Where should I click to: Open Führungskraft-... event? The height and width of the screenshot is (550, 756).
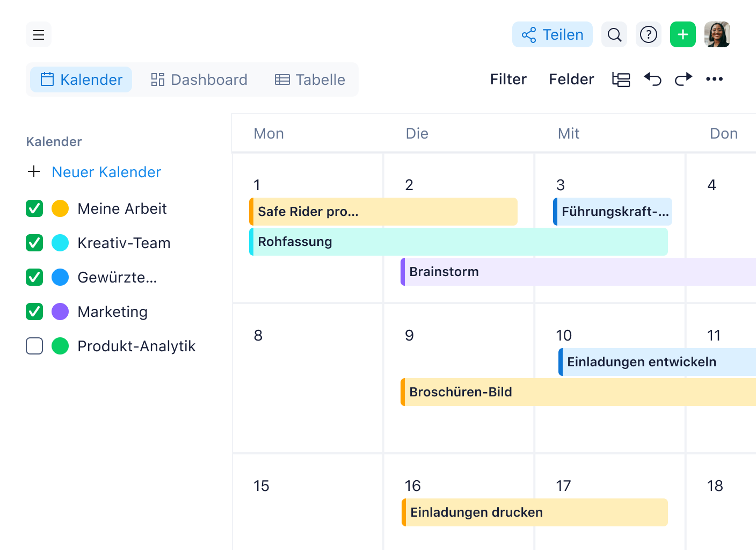613,212
